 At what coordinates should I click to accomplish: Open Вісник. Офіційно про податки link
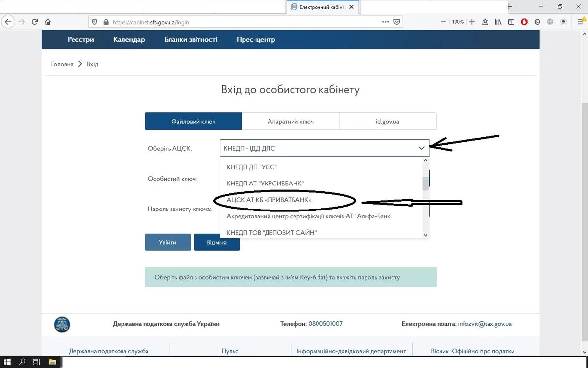tap(473, 351)
